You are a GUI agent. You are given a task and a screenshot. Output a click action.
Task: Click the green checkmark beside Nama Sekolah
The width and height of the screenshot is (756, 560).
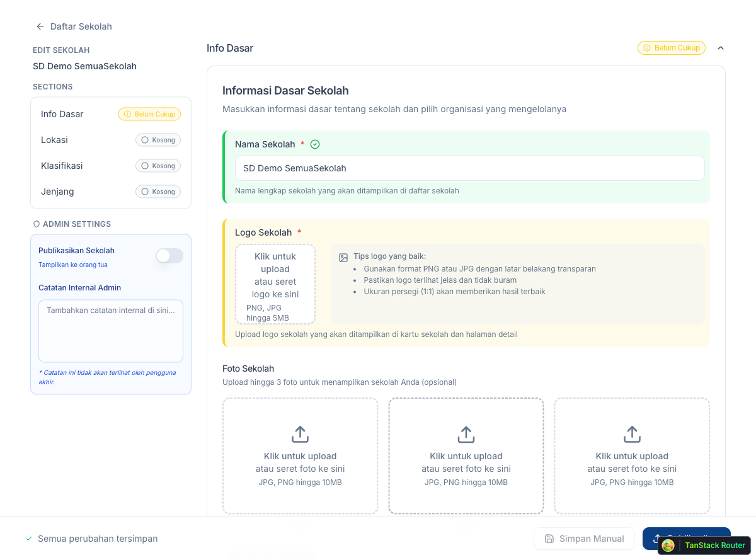point(315,144)
